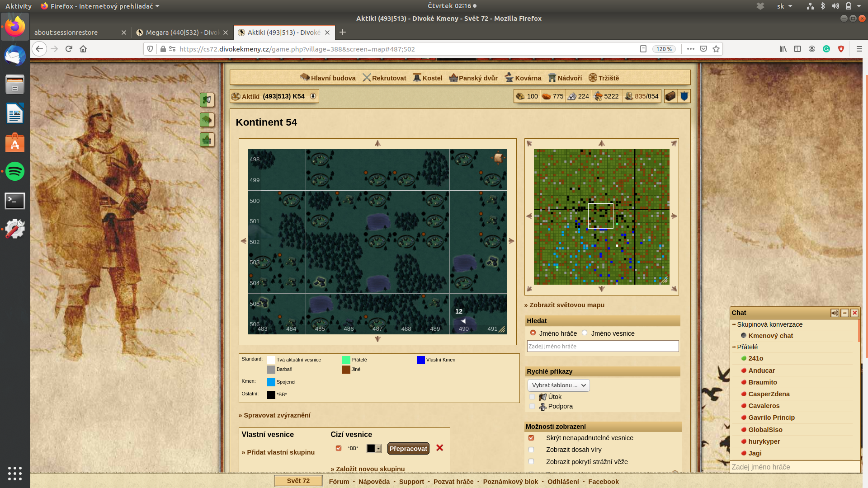868x488 pixels.
Task: Click the blue shield icon
Action: tap(684, 96)
